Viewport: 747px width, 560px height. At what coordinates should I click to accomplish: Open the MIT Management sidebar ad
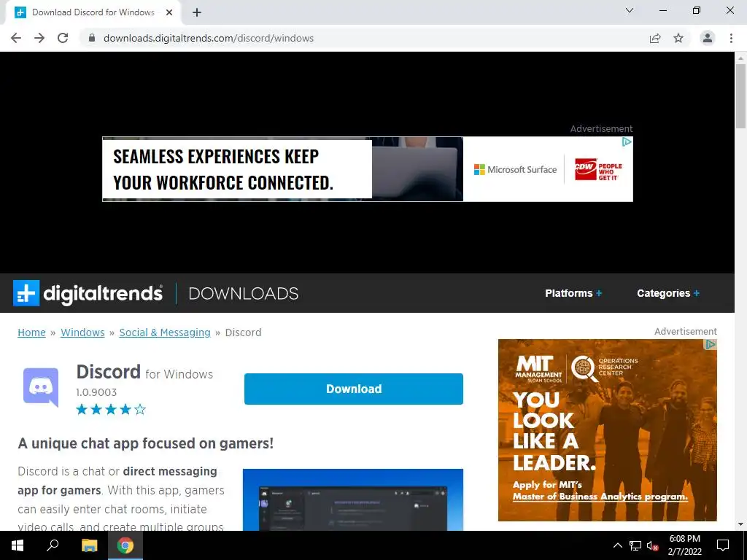608,430
